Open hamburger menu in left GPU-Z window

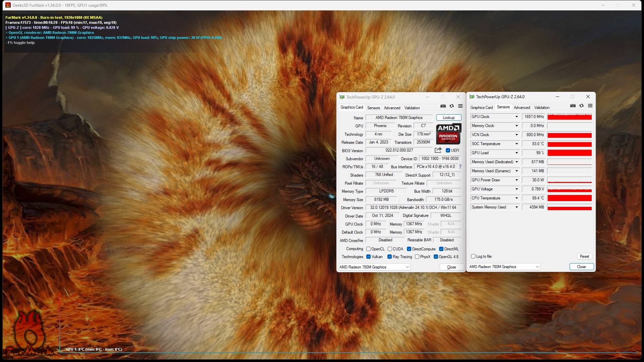point(461,106)
